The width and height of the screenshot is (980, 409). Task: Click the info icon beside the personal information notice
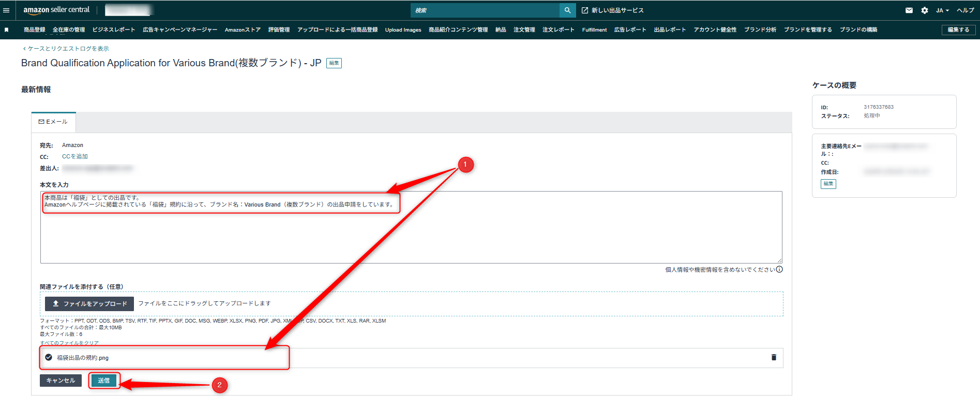pyautogui.click(x=779, y=269)
